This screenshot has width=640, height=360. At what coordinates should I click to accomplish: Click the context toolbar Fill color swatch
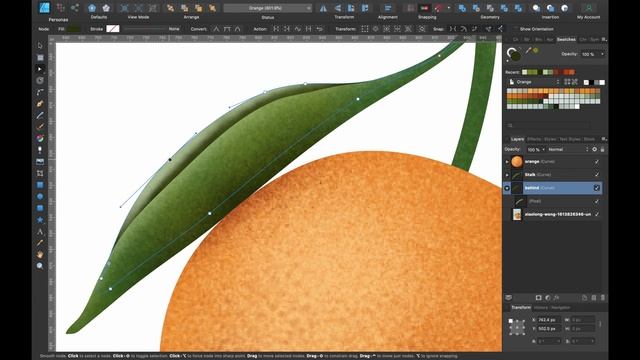tap(74, 29)
